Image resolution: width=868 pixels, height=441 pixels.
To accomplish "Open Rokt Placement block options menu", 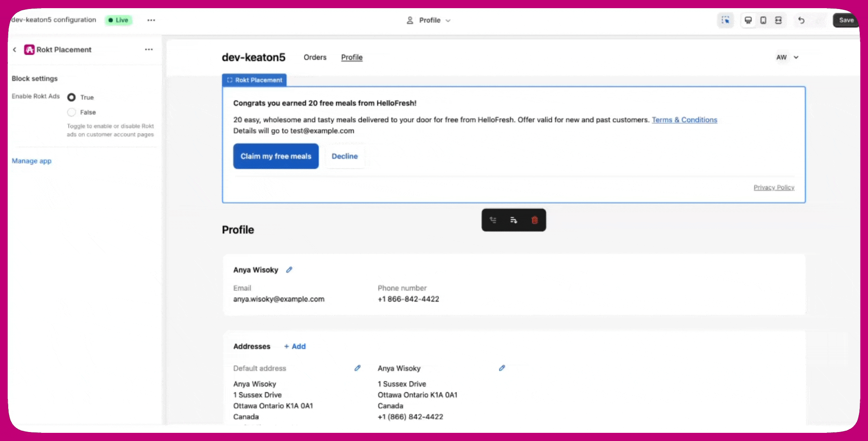I will (x=149, y=49).
